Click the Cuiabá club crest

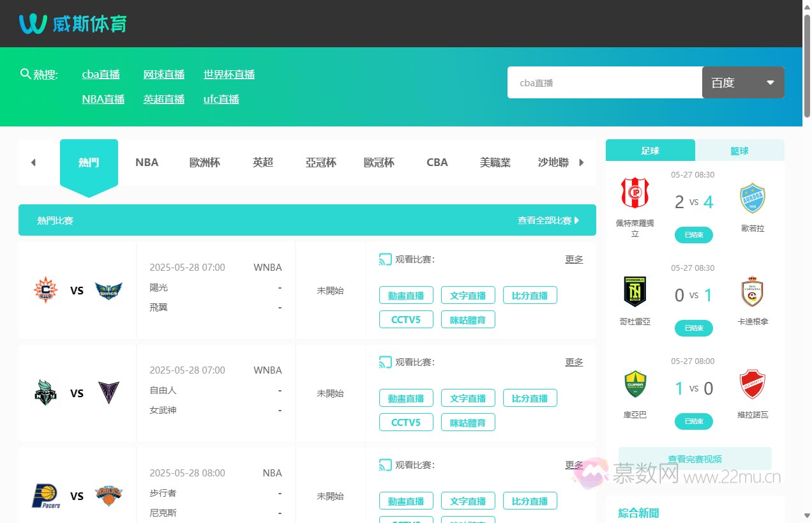635,384
